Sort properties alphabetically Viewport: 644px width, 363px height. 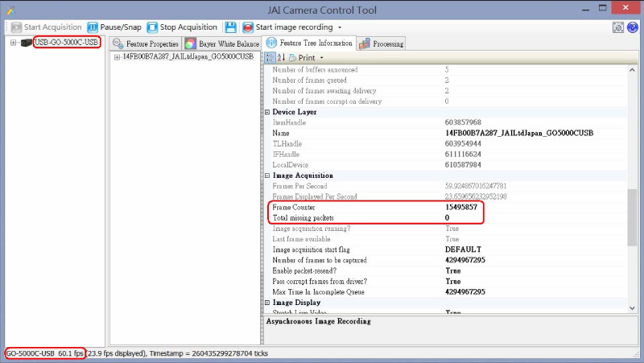tap(282, 58)
